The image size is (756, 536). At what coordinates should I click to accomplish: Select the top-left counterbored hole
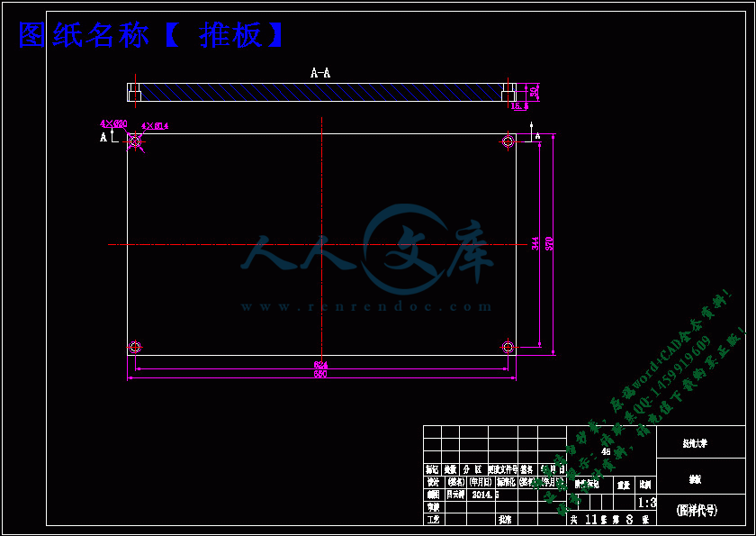[x=136, y=141]
